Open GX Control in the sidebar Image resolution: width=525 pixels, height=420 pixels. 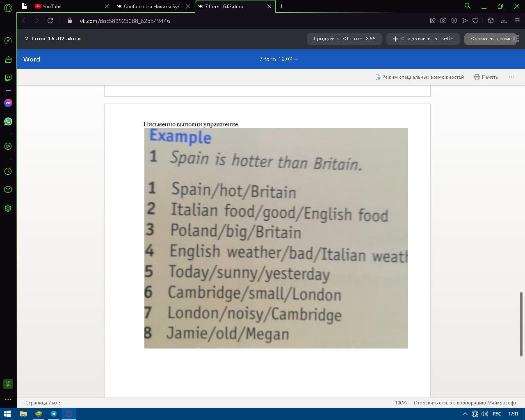[8, 41]
